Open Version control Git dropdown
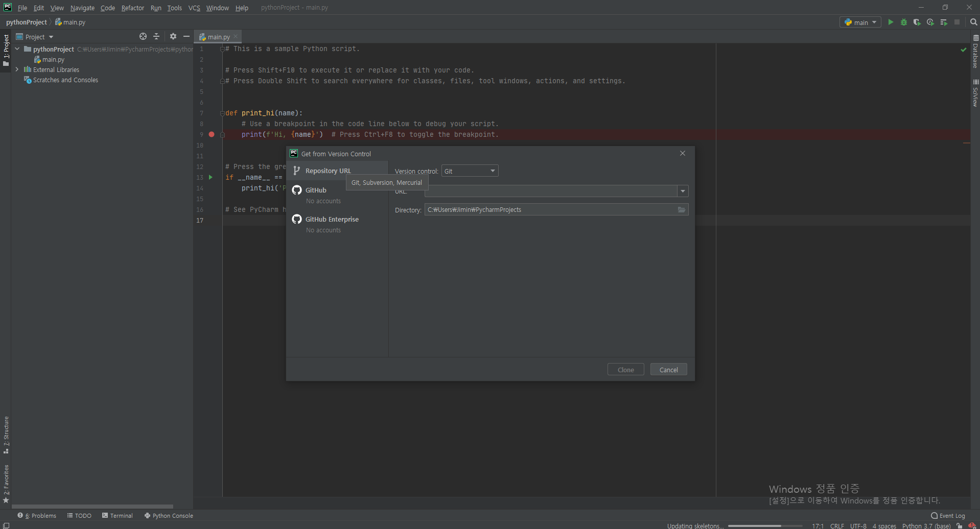Screen dimensions: 980x529 click(x=470, y=171)
